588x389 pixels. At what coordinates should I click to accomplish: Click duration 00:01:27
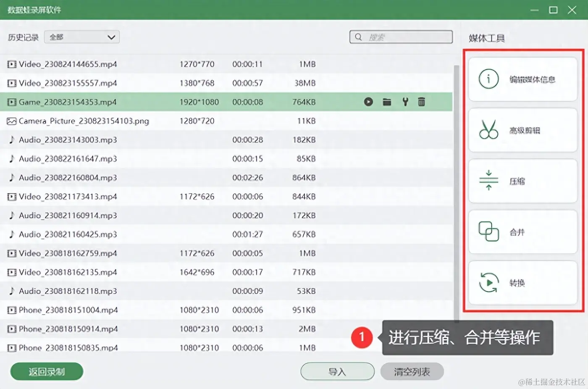click(248, 234)
